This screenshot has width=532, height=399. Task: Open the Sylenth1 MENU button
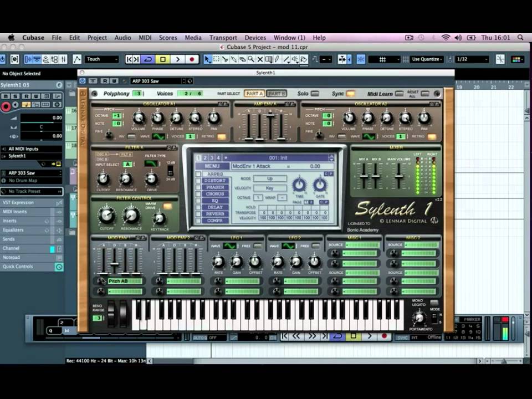pos(212,166)
